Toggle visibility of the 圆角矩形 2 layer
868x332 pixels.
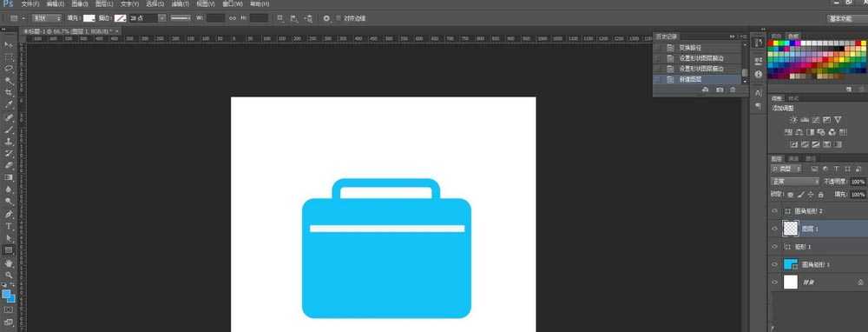click(774, 211)
